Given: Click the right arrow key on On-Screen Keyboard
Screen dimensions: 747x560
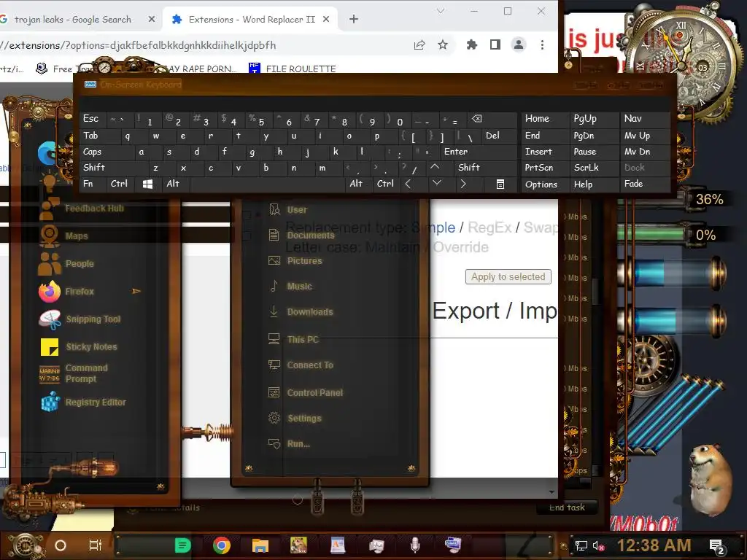Looking at the screenshot, I should coord(463,184).
